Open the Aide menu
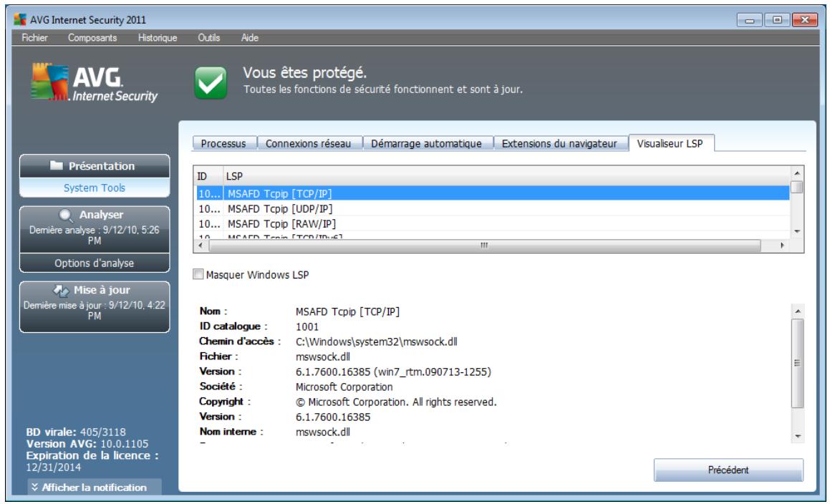The height and width of the screenshot is (504, 830). (x=249, y=38)
